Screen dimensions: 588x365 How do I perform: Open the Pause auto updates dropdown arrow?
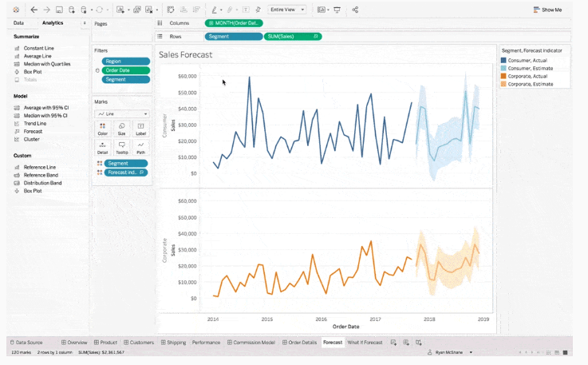[92, 10]
